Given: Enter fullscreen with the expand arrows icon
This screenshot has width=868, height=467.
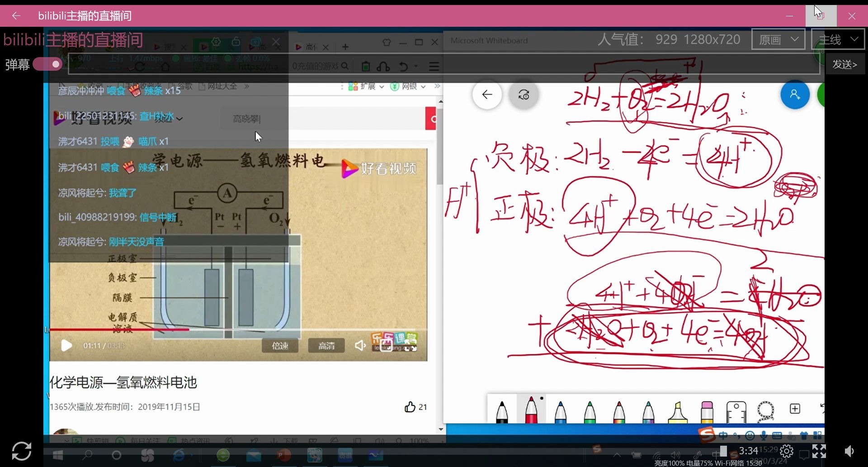Looking at the screenshot, I should click(x=819, y=451).
